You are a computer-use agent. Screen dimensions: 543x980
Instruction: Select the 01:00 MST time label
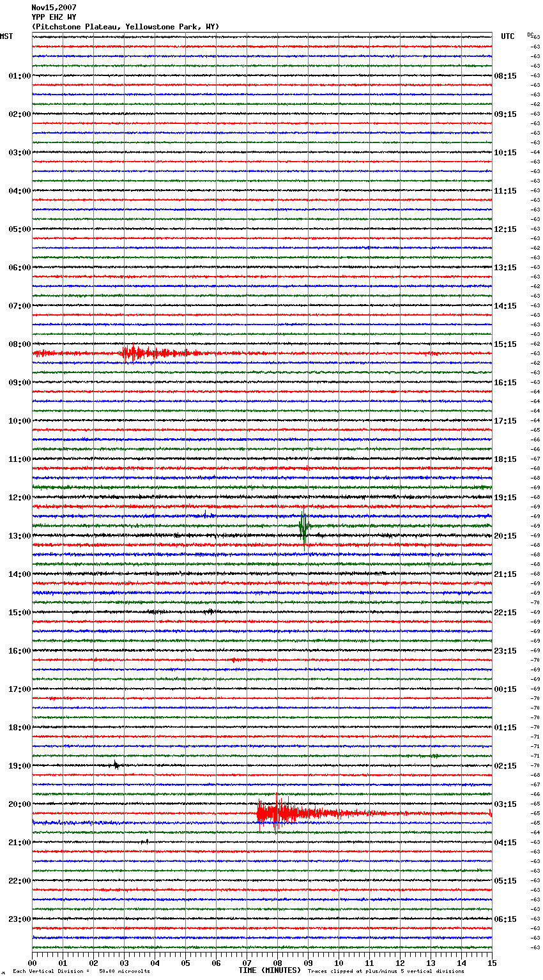coord(19,76)
